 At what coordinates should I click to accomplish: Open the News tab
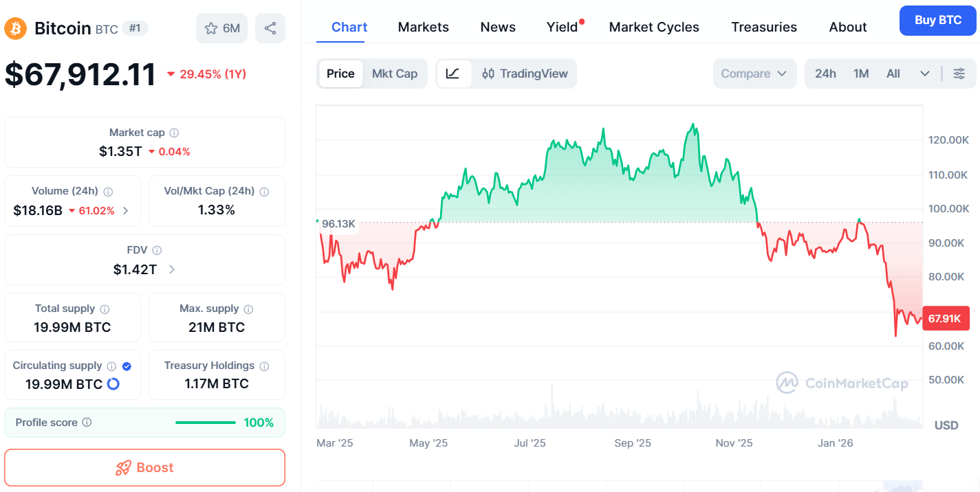(498, 27)
